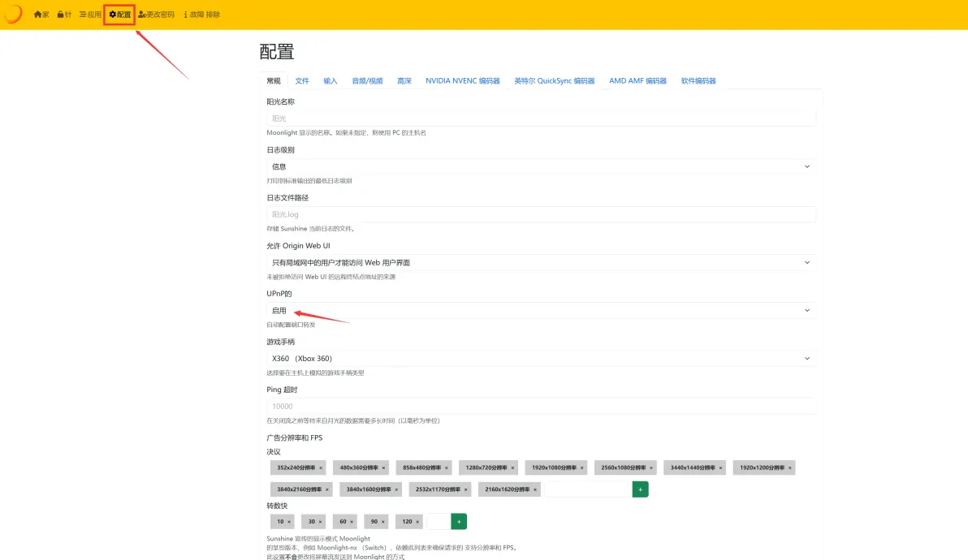Click the 阳光名称 name input field
The height and width of the screenshot is (560, 968).
[x=540, y=118]
